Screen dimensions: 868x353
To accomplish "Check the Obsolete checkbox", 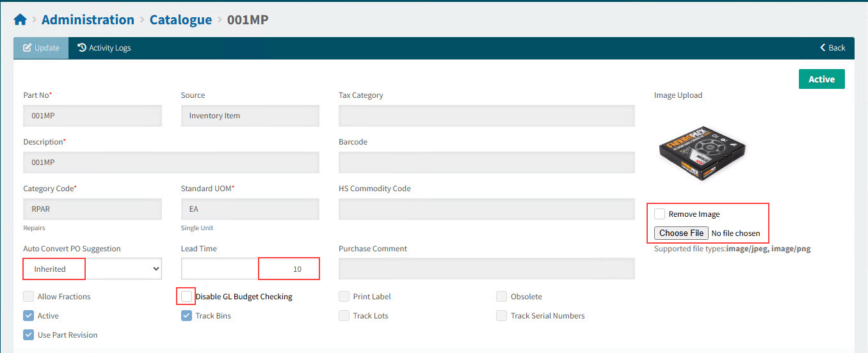I will [501, 297].
